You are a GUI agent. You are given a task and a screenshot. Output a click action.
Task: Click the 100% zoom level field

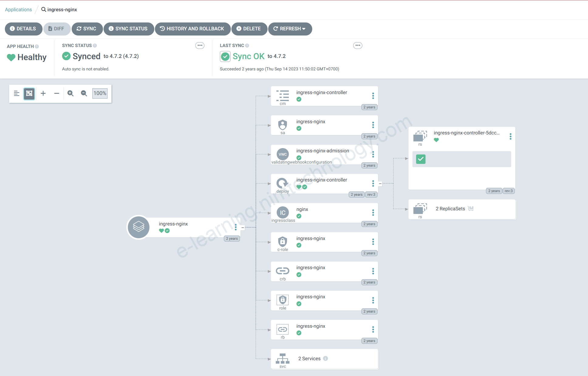100,93
